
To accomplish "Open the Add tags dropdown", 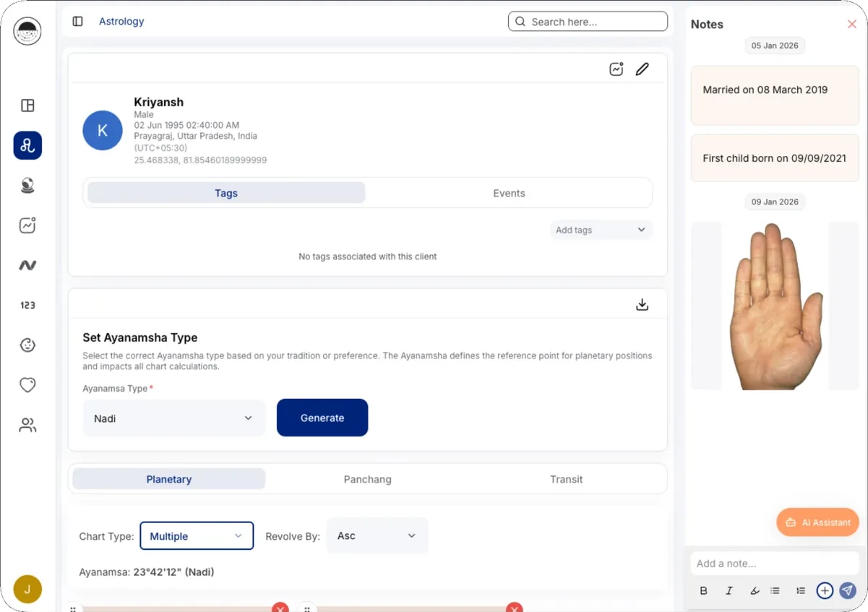I will pyautogui.click(x=601, y=230).
